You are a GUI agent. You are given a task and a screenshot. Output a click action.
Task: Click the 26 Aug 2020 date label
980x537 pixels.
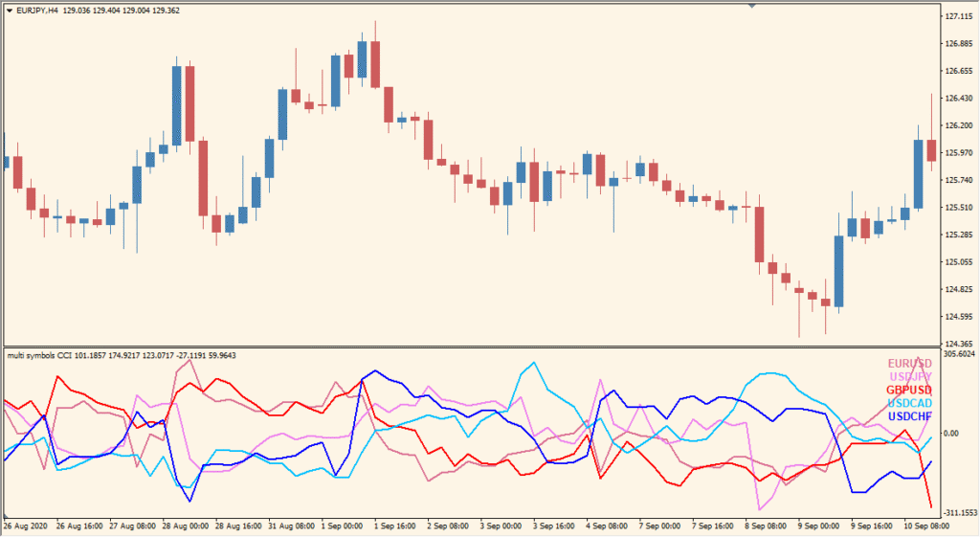click(x=26, y=526)
